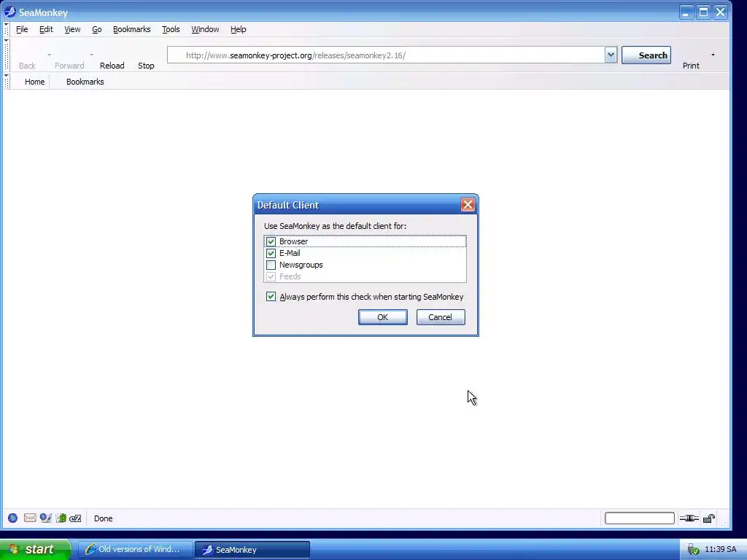Click Cancel in Default Client dialog

(x=440, y=317)
